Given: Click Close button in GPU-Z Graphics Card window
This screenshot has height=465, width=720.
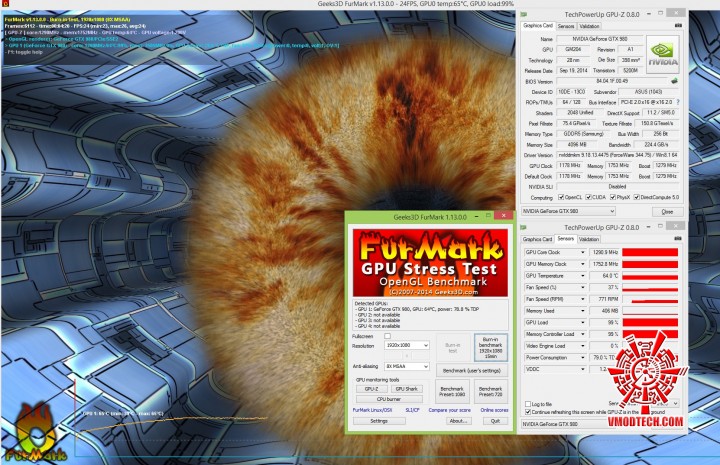Looking at the screenshot, I should coord(667,212).
